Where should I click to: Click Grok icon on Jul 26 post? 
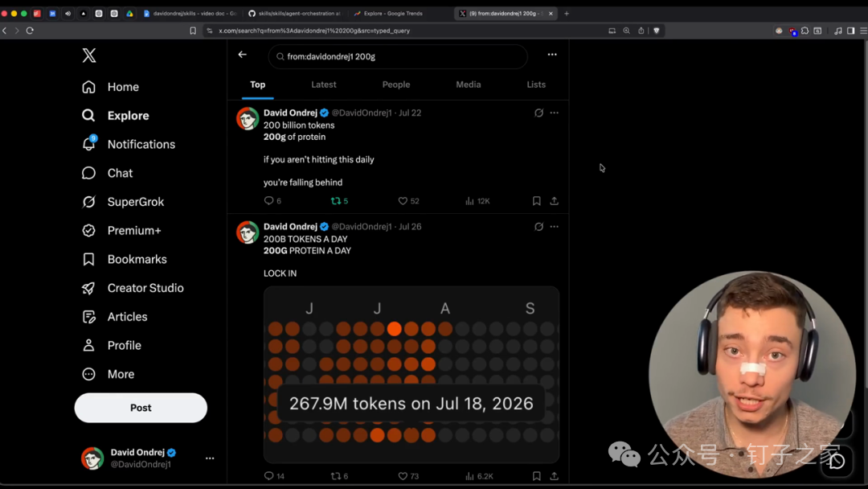[x=538, y=227]
